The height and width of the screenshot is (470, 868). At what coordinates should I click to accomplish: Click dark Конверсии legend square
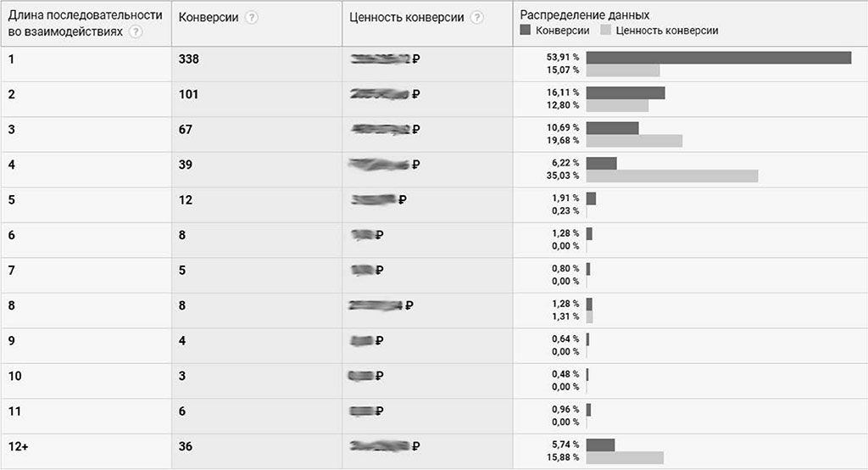(526, 30)
